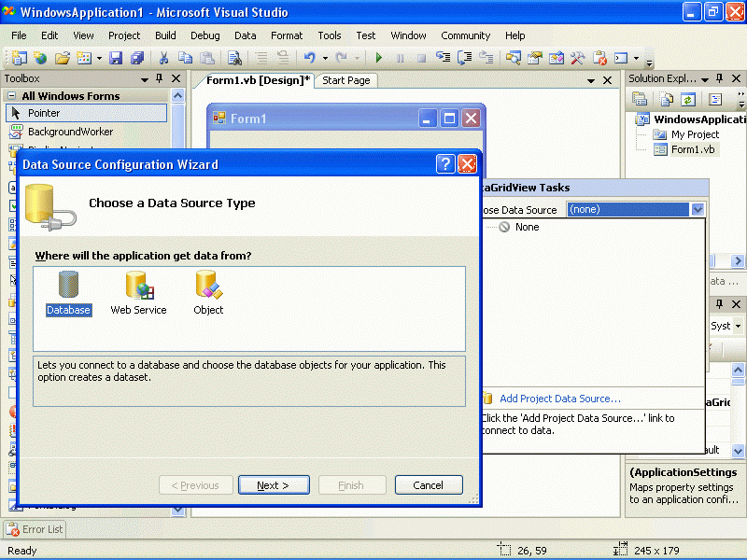Open the active document list dropdown
Viewport: 747px width, 560px height.
[x=591, y=81]
